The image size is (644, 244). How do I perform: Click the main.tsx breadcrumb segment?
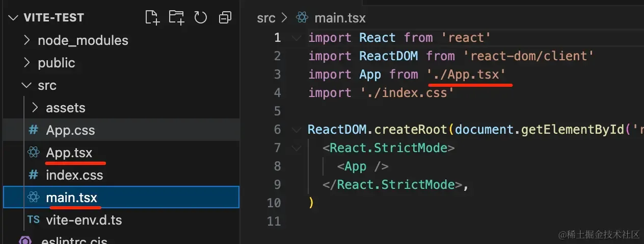[x=340, y=18]
